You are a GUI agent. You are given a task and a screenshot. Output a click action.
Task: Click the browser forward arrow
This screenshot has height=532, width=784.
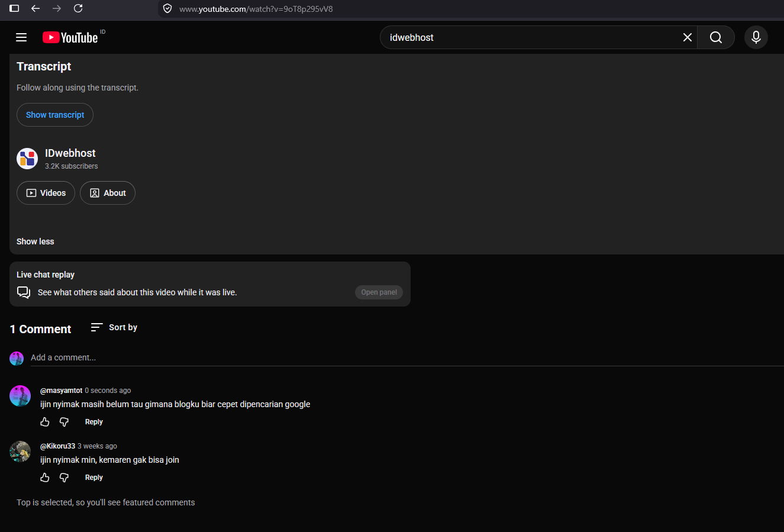click(57, 8)
